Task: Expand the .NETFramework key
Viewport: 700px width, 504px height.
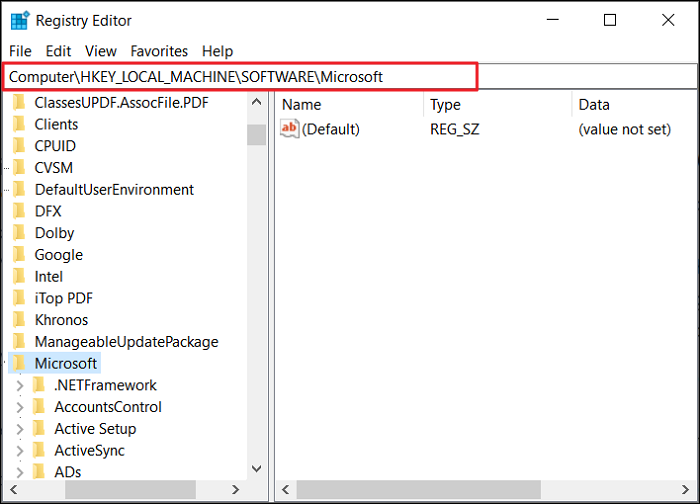Action: click(19, 385)
